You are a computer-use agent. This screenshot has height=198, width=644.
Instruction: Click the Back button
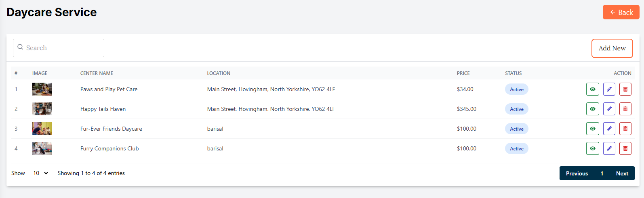[x=621, y=12]
